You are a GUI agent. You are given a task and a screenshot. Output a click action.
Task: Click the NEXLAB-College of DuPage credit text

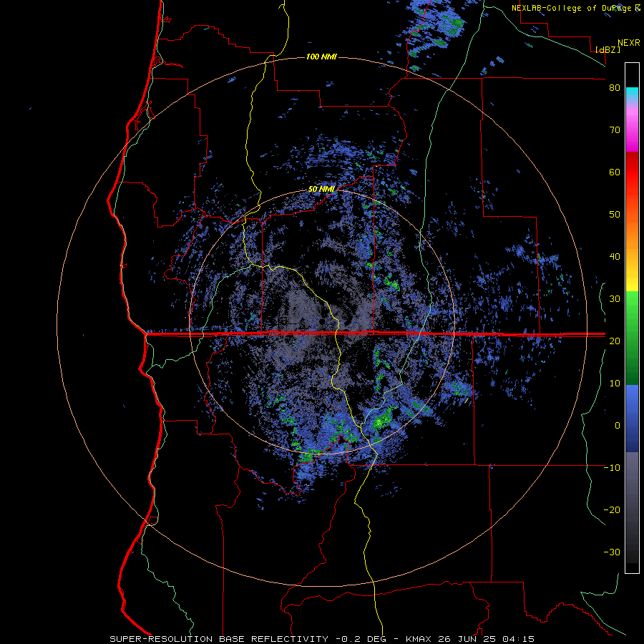[575, 8]
